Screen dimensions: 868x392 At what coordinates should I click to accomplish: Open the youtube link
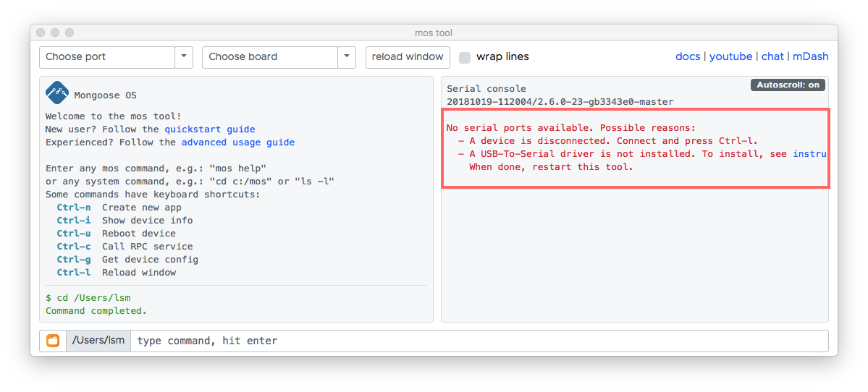pyautogui.click(x=730, y=56)
